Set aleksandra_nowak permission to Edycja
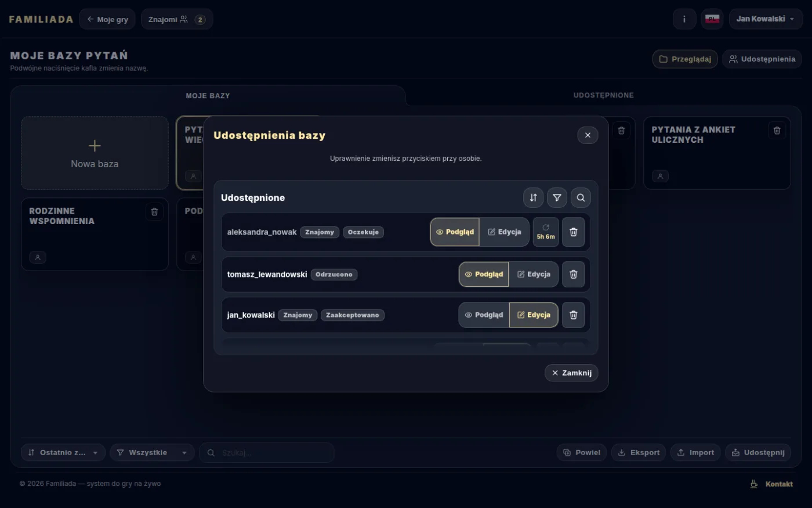 [x=505, y=232]
